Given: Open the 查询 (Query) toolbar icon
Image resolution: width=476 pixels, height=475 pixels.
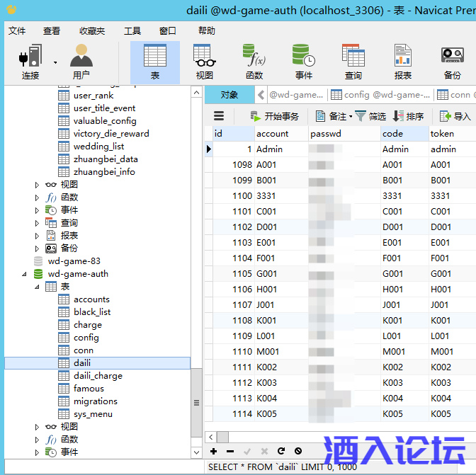Looking at the screenshot, I should [x=353, y=61].
